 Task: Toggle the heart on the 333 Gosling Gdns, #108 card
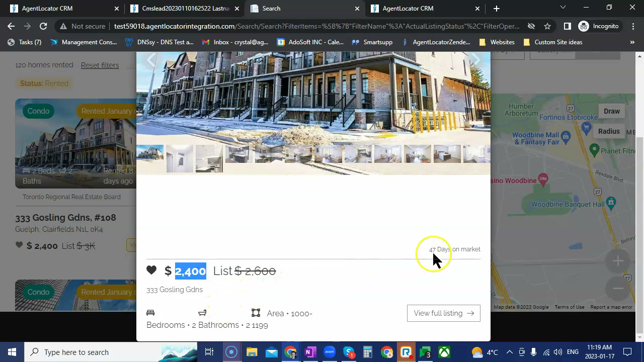(x=19, y=245)
